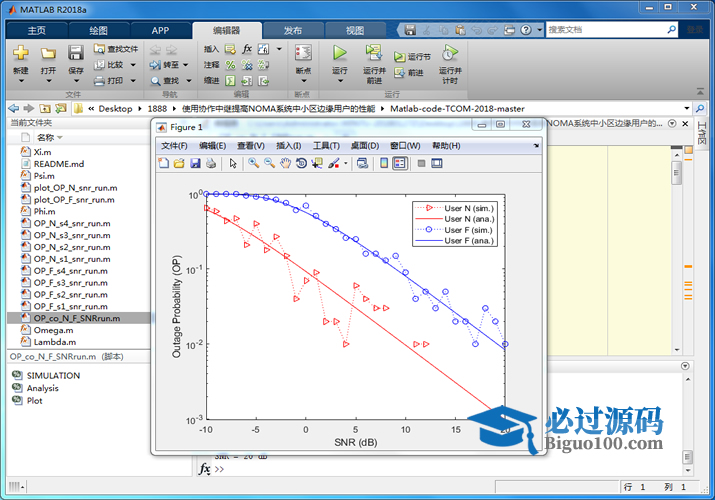
Task: Open the Find (查找) dropdown in the ribbon
Action: (x=188, y=81)
